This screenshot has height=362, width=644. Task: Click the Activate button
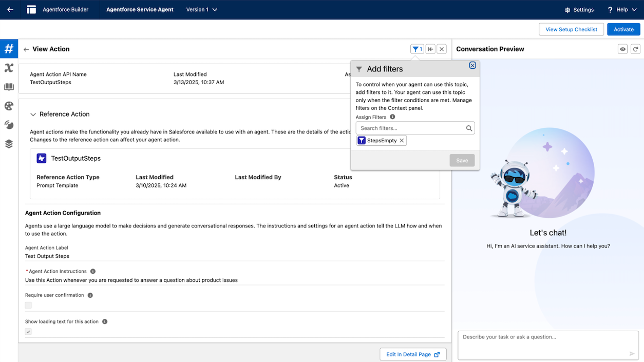coord(623,29)
